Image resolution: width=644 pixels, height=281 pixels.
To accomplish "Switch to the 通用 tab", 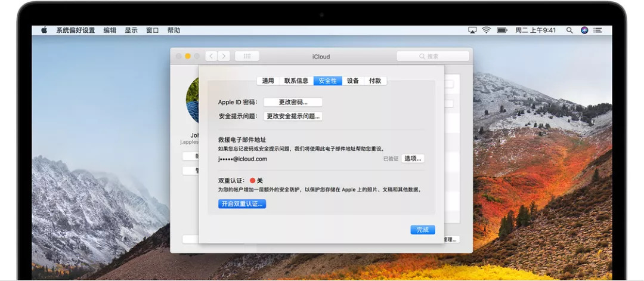I will [x=268, y=81].
